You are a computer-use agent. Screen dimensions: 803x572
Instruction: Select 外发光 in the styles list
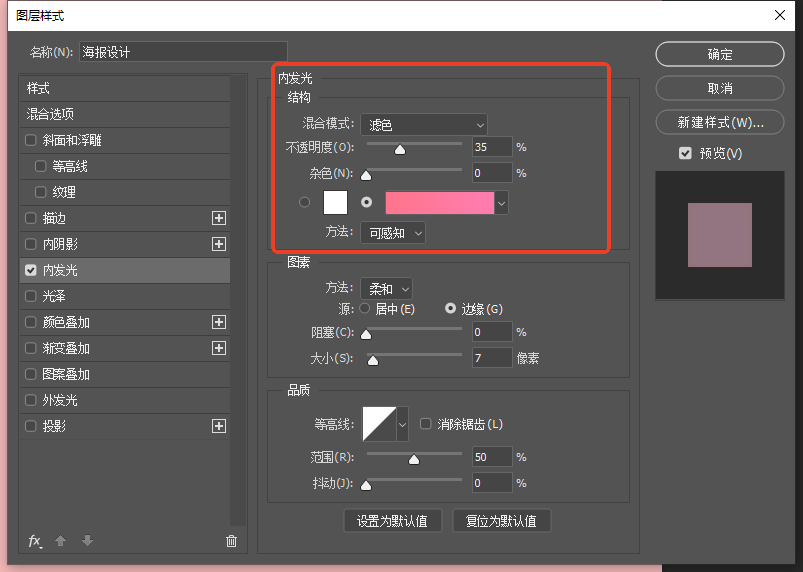tap(60, 400)
